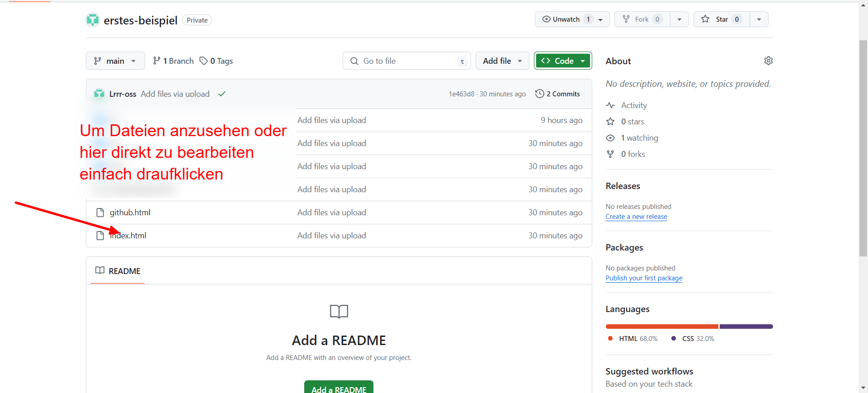Viewport: 868px width, 393px height.
Task: Click the branch icon beside 1 Branch
Action: pos(156,61)
